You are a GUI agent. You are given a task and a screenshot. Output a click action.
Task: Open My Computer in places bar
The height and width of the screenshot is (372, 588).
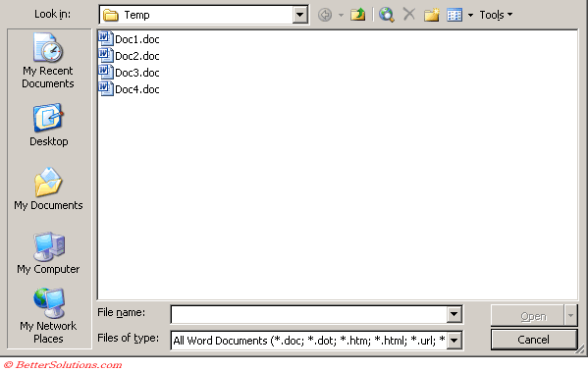tap(48, 253)
